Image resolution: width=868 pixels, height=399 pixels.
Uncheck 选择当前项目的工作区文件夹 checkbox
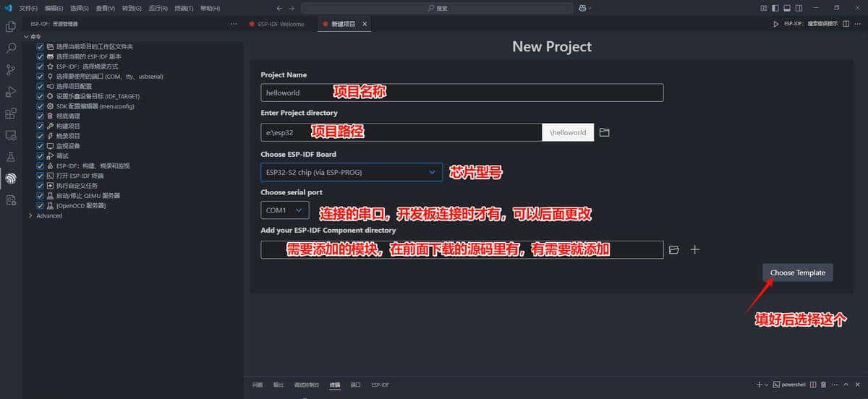[x=41, y=46]
